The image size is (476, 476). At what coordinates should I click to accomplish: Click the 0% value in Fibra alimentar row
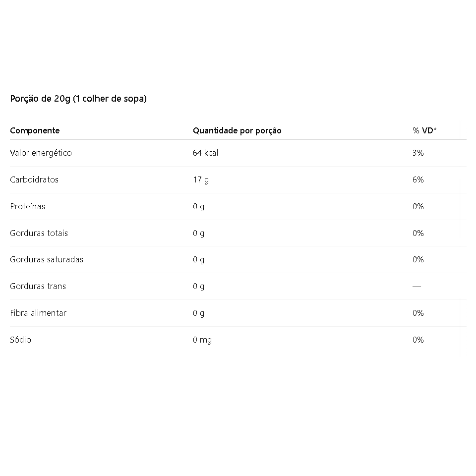418,313
